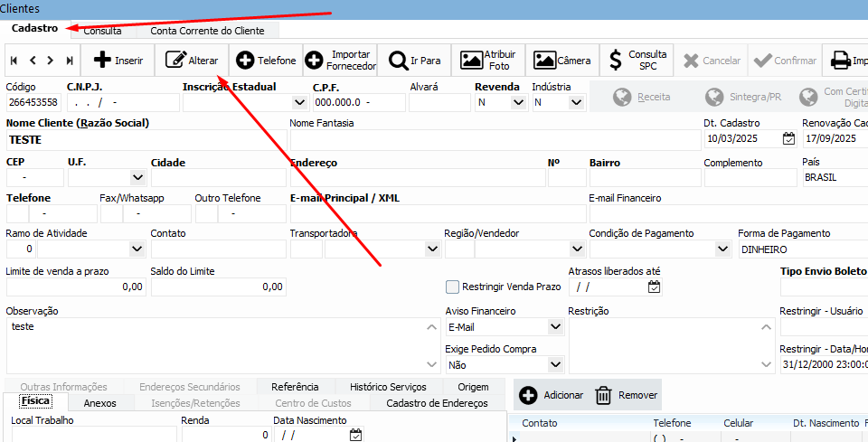
Task: Open the U.F. state dropdown
Action: click(x=137, y=177)
